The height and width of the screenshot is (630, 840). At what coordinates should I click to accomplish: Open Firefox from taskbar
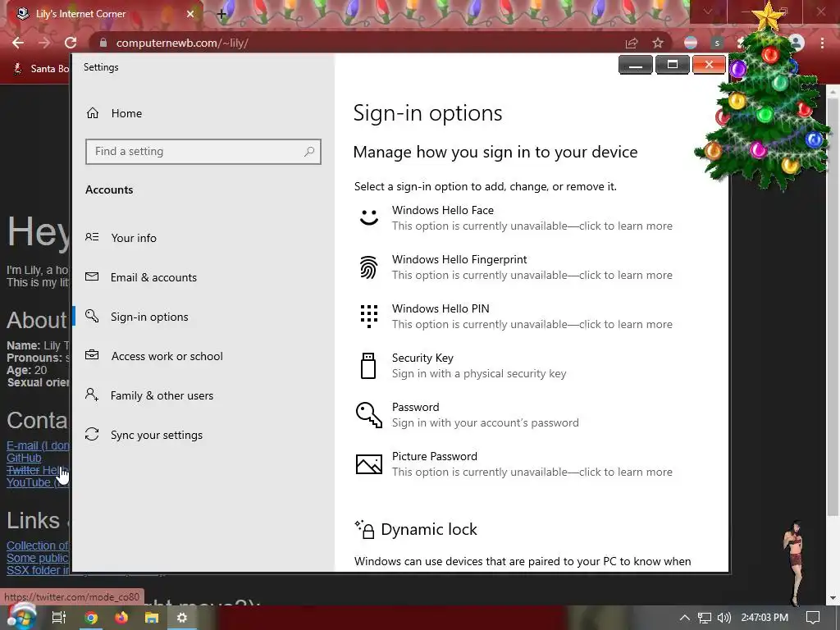tap(121, 618)
